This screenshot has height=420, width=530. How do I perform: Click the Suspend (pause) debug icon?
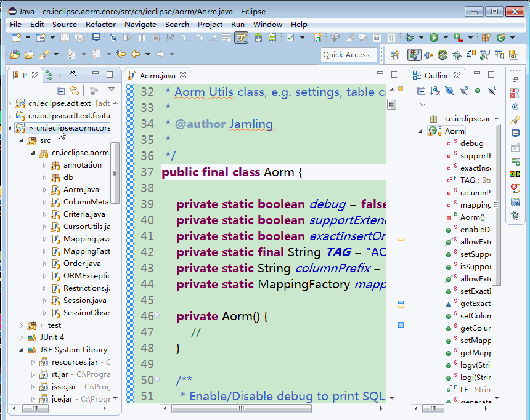point(142,38)
